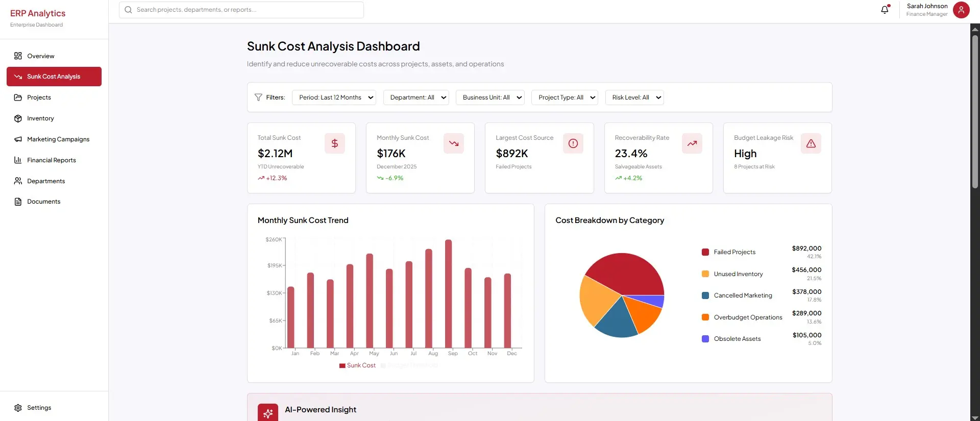Image resolution: width=980 pixels, height=421 pixels.
Task: Open Settings at the sidebar bottom
Action: (x=39, y=408)
